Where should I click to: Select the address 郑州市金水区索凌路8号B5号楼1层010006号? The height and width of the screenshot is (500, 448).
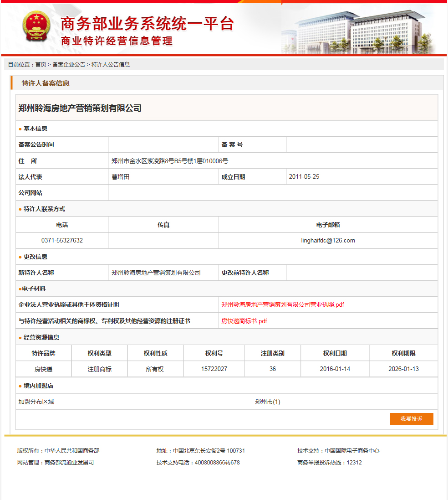tap(170, 161)
